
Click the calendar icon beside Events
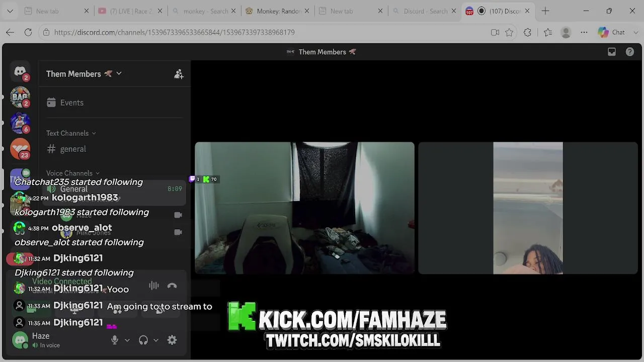51,103
